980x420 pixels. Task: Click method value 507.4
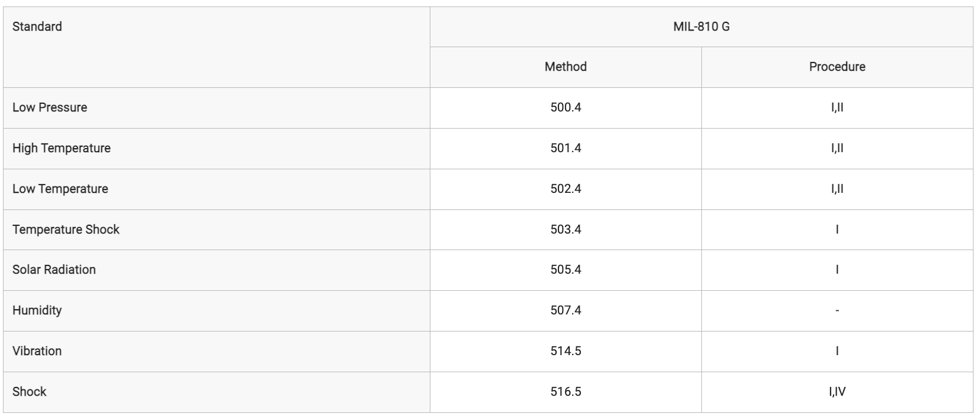pos(566,310)
